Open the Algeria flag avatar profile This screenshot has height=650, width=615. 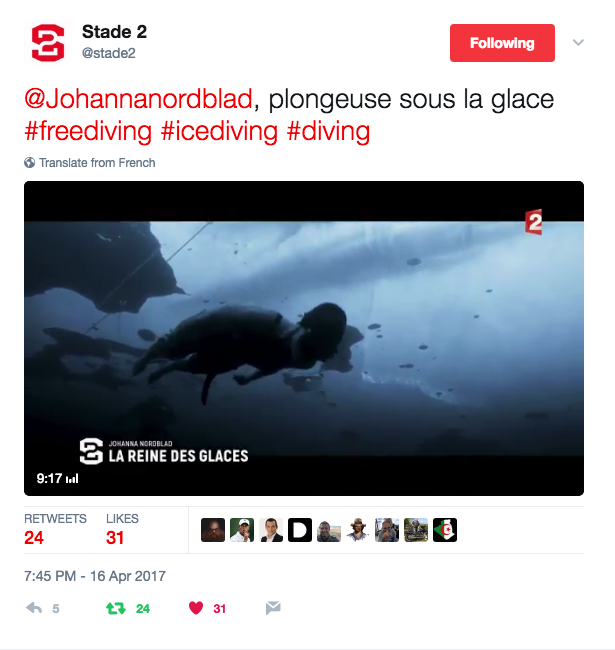[445, 530]
